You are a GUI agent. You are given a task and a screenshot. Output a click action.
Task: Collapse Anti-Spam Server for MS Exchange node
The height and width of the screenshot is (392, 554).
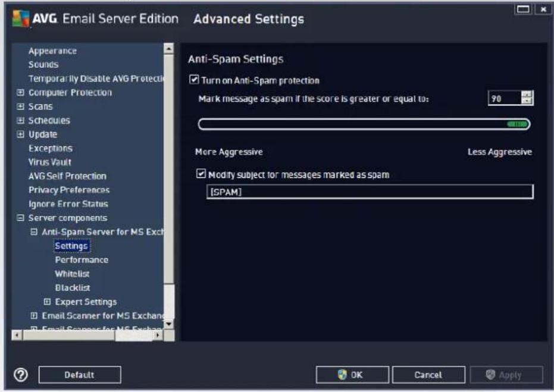pyautogui.click(x=34, y=232)
